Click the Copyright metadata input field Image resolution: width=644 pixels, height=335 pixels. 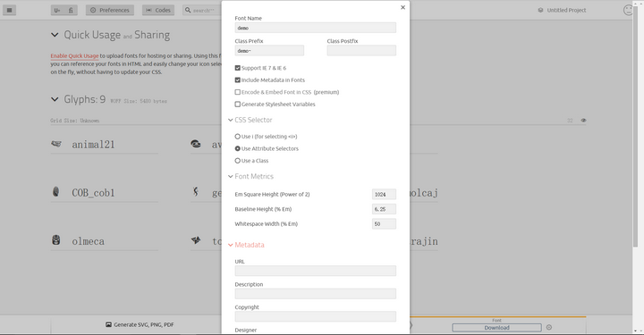[316, 316]
